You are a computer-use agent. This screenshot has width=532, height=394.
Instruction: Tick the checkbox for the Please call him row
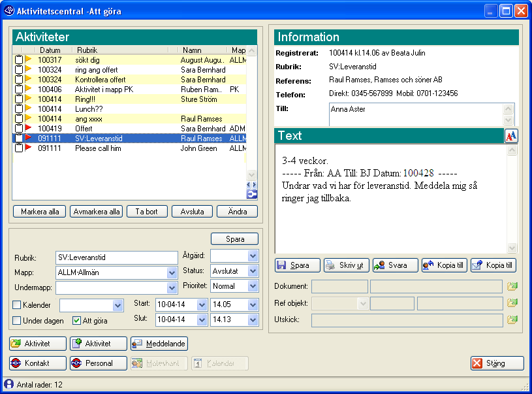point(19,148)
